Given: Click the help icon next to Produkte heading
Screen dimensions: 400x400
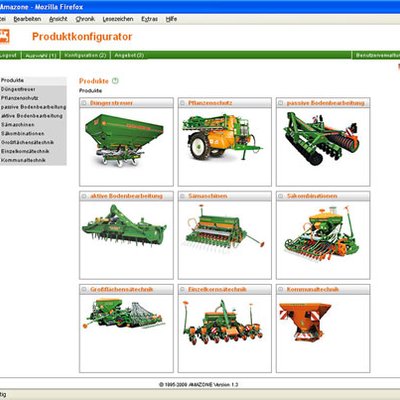Looking at the screenshot, I should click(115, 81).
